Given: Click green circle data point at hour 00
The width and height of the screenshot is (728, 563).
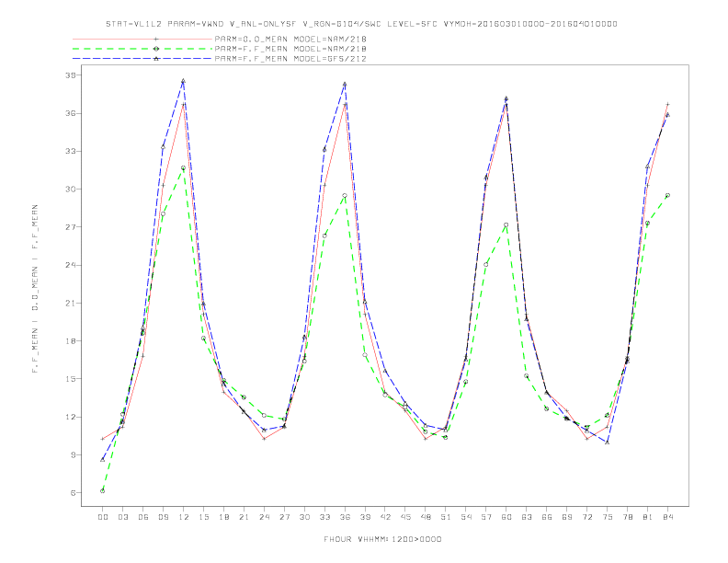Looking at the screenshot, I should tap(103, 491).
